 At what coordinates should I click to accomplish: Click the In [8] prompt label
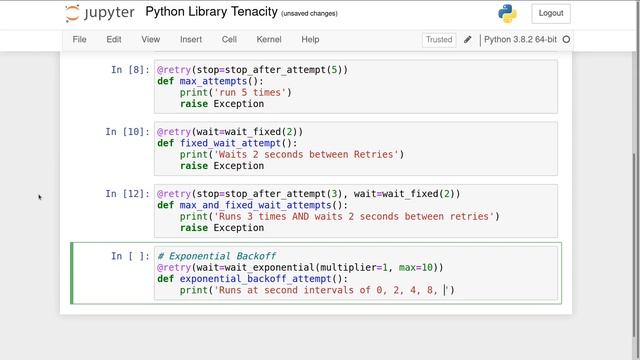click(130, 70)
